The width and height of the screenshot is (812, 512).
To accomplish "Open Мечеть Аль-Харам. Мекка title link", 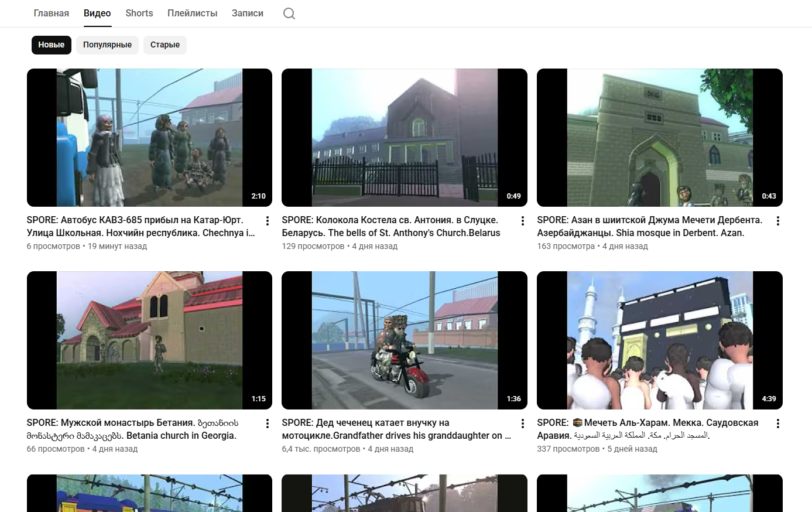I will click(647, 429).
